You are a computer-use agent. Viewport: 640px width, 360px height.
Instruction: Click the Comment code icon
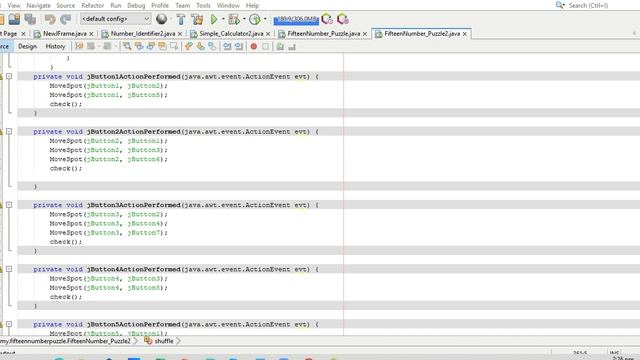tap(280, 47)
